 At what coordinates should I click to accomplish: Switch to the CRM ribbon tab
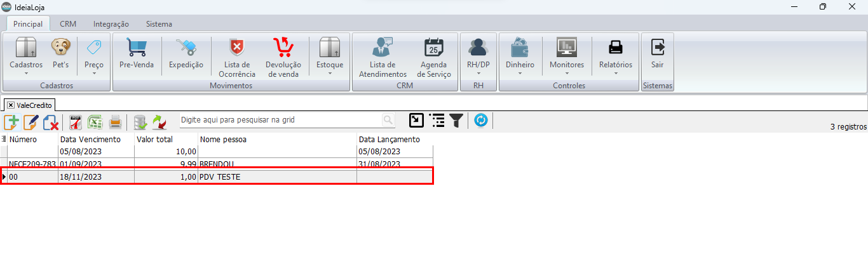click(68, 24)
